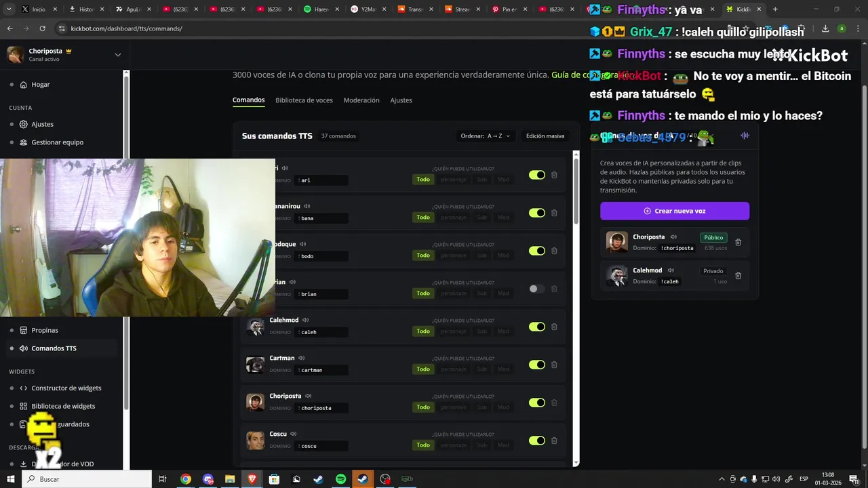Click the Edición masiva button

[545, 136]
